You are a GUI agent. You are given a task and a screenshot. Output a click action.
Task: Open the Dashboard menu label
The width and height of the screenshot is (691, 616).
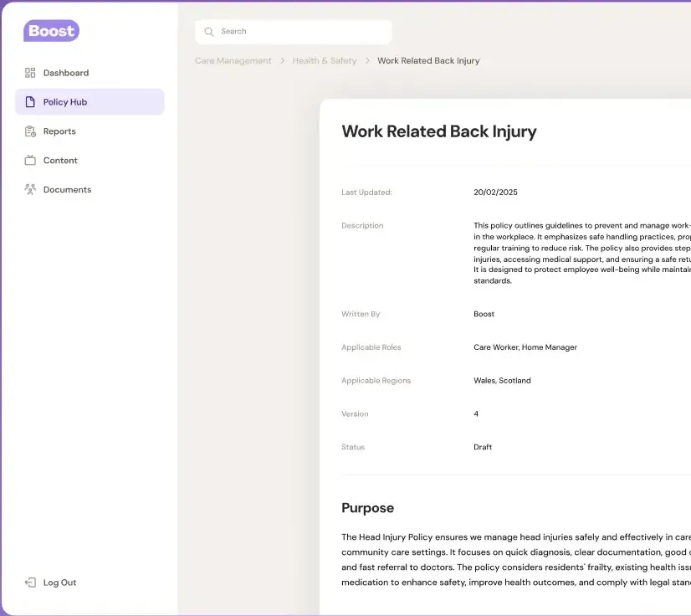(x=66, y=73)
